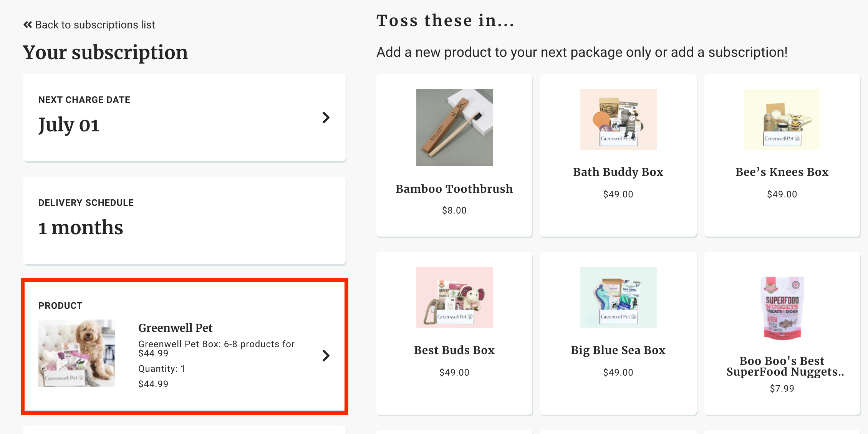Click the July 01 charge date
This screenshot has width=868, height=434.
69,125
